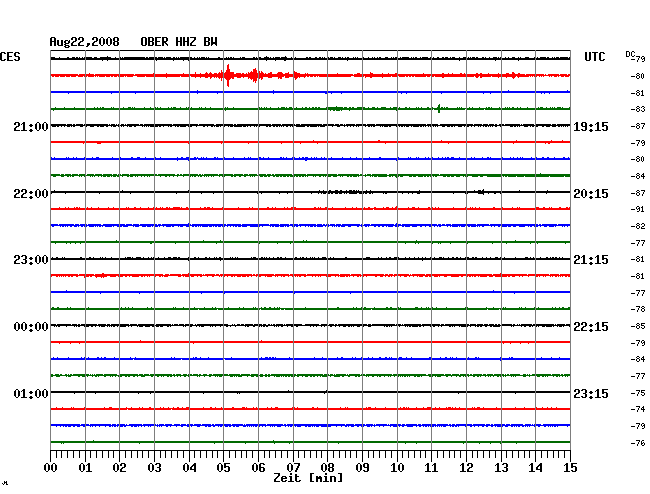Select minute tick label 12
Screen dimensions: 650x494
pos(466,467)
